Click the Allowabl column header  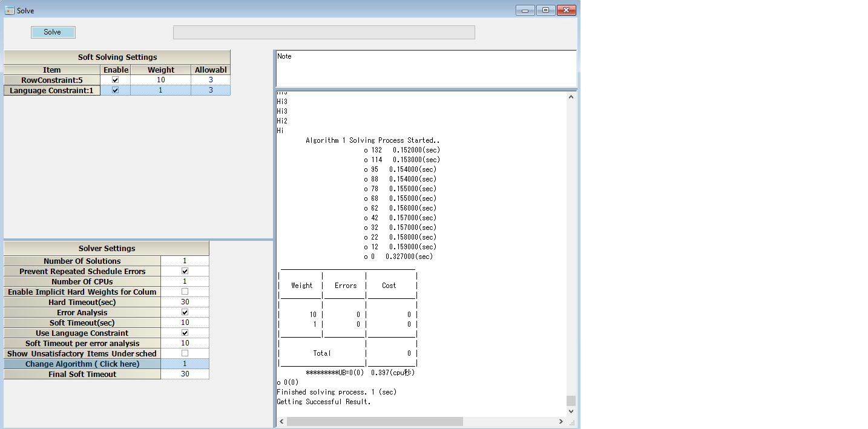211,70
